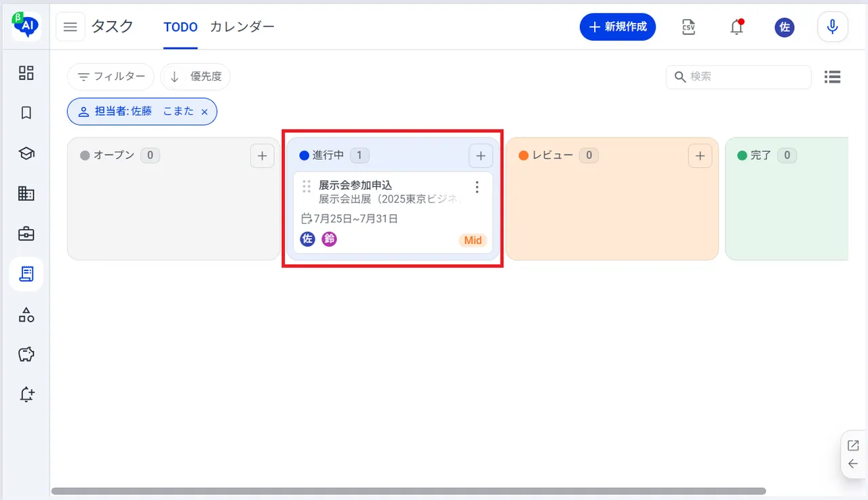
Task: Open the bell-plus notification settings sidebar icon
Action: click(x=26, y=394)
